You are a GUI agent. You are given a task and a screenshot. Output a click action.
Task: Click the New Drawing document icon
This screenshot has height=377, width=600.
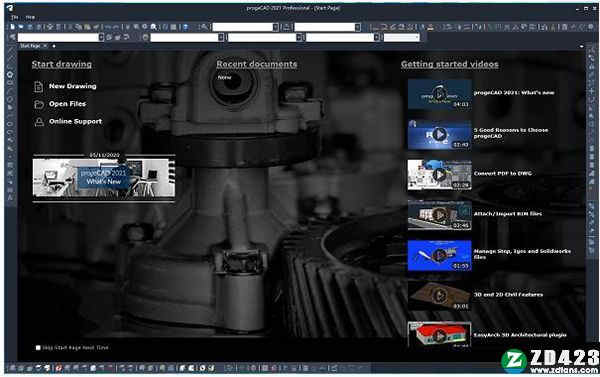(39, 87)
